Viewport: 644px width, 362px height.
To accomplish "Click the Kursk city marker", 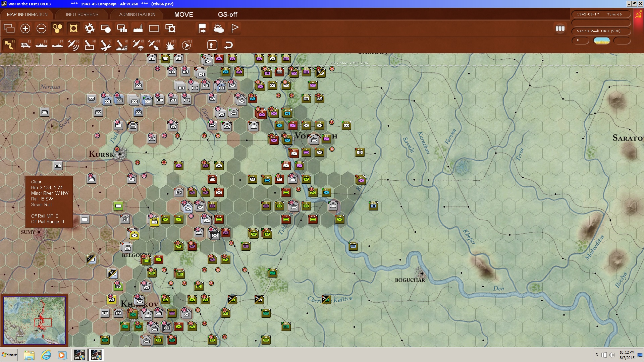I will 120,154.
